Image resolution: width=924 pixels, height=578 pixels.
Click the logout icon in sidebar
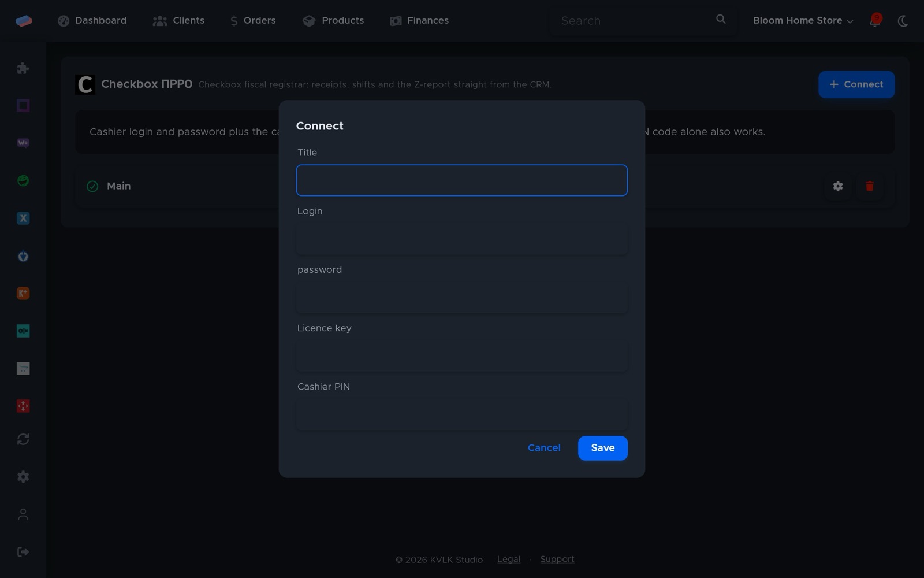[23, 552]
